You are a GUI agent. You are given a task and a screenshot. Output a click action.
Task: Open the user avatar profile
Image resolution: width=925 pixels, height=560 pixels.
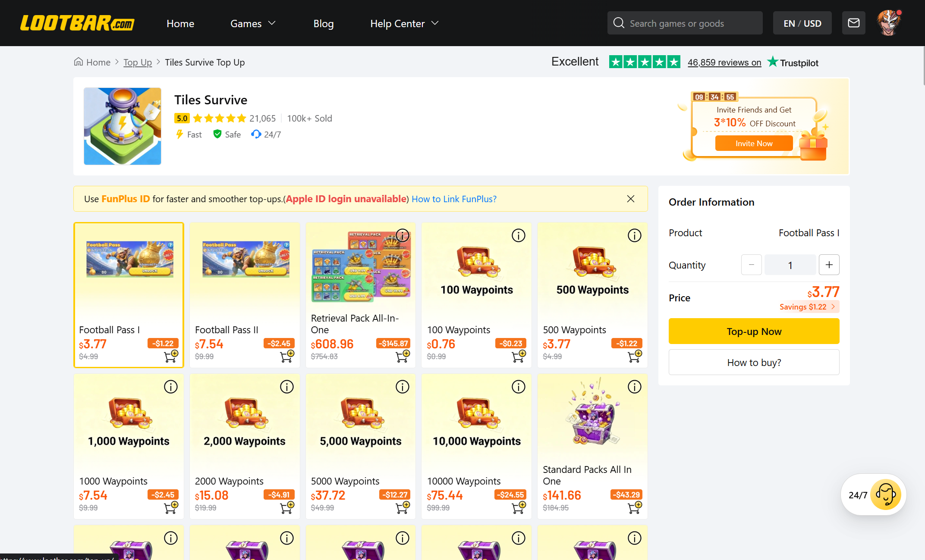[x=889, y=23]
